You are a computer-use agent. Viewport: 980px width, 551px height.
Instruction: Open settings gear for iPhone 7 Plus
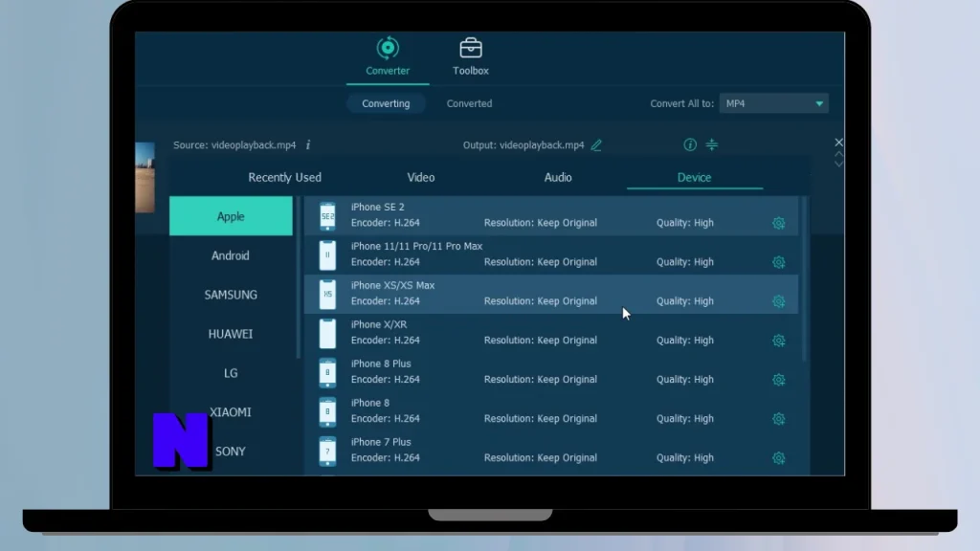tap(779, 458)
